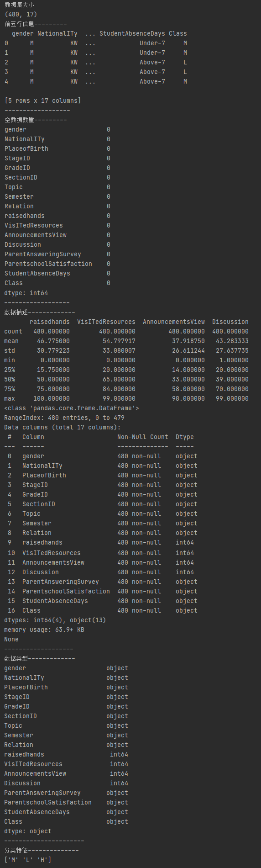Click the VisITedResources header in describe table
Viewport: 261px width, 868px height.
click(106, 322)
